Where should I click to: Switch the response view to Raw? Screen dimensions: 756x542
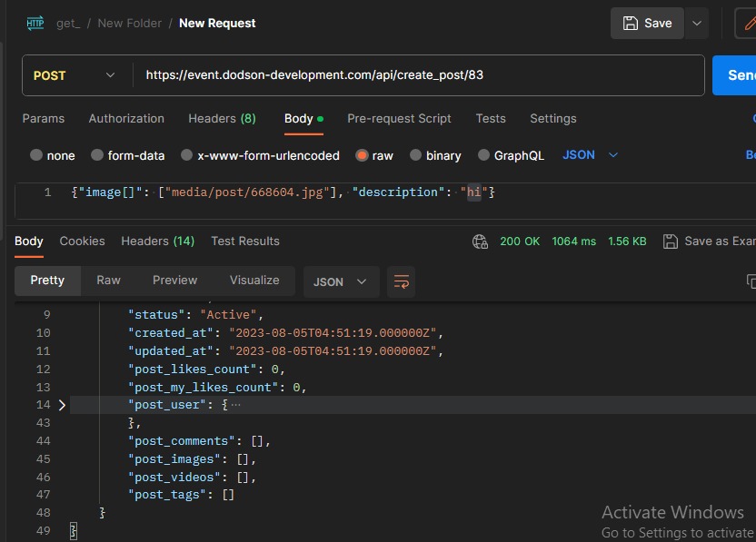pos(108,281)
